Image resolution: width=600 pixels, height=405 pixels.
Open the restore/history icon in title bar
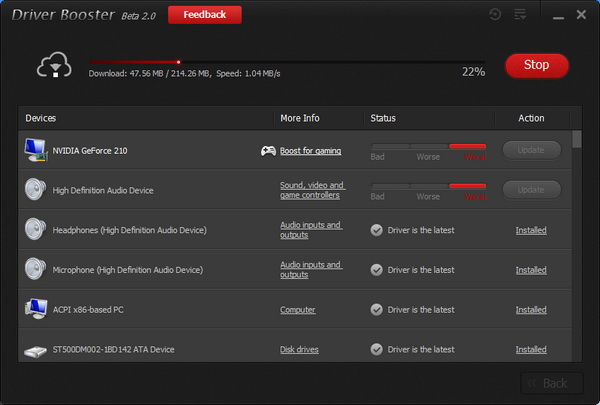pos(495,15)
